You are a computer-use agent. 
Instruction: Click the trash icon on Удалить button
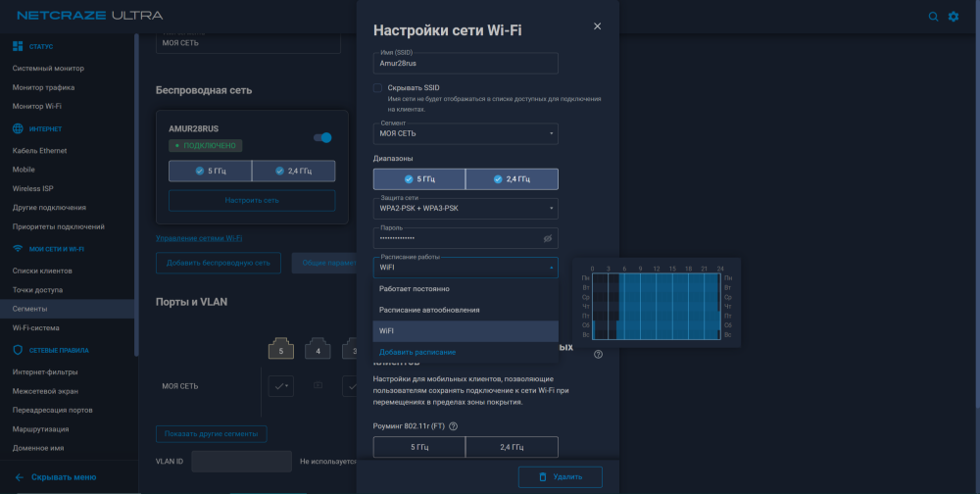[x=543, y=477]
